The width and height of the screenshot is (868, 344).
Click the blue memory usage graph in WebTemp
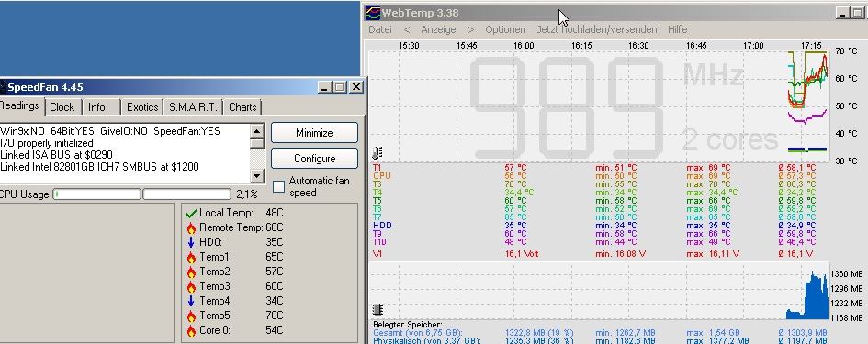tap(806, 296)
